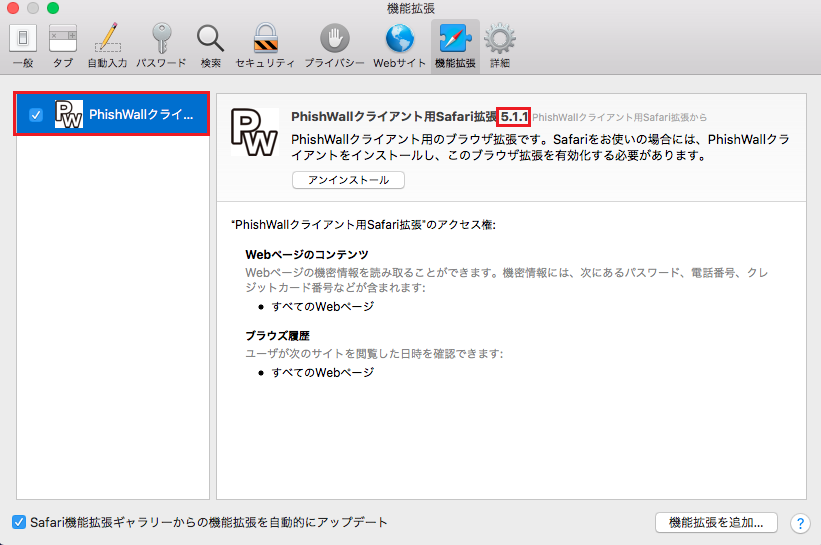Click the ブラウズ履歴 heading
Image resolution: width=821 pixels, height=545 pixels.
pos(278,336)
